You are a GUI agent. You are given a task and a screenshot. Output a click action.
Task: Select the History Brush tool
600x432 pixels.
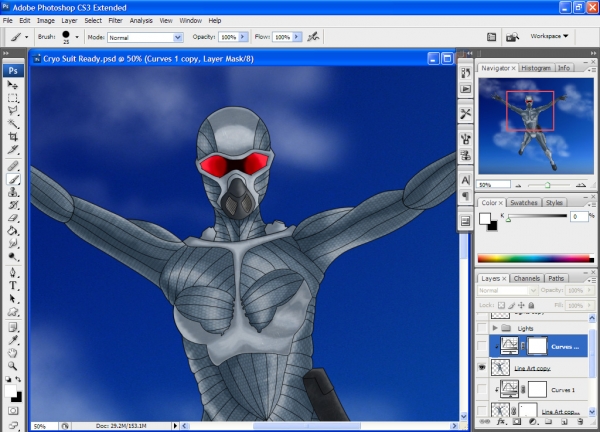(13, 205)
